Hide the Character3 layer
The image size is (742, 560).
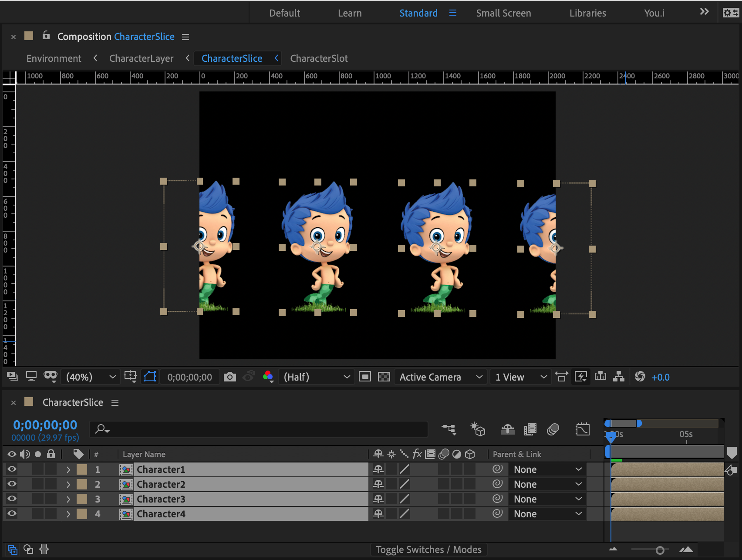coord(12,499)
